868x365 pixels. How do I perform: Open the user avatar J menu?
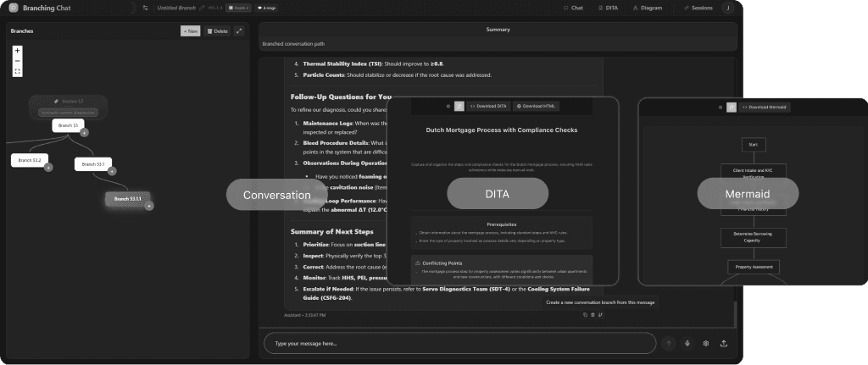pos(727,8)
